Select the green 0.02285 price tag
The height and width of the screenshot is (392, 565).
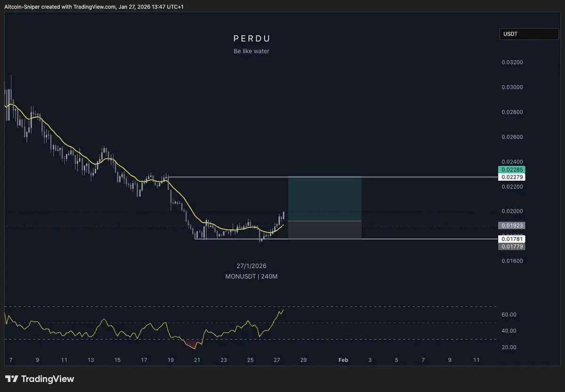(x=511, y=169)
